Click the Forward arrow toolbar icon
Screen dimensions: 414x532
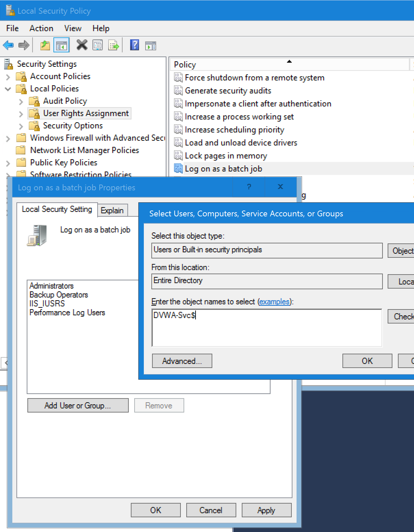(x=24, y=45)
